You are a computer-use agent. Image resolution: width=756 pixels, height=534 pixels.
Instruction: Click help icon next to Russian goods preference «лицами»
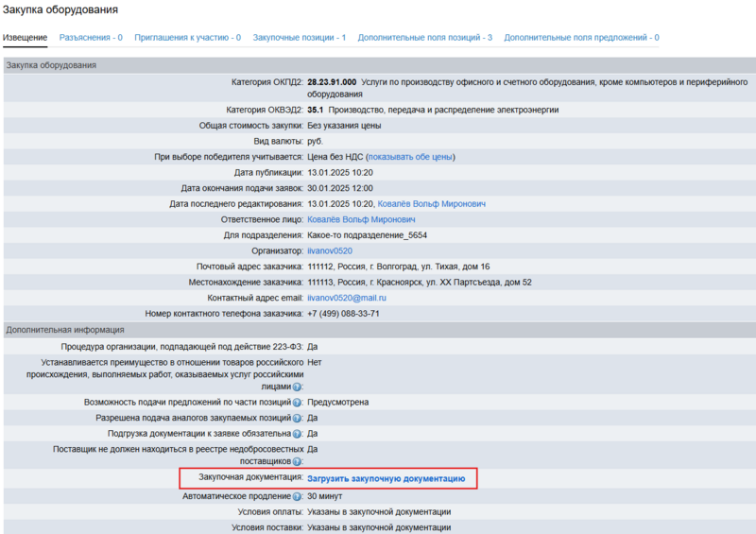(297, 387)
